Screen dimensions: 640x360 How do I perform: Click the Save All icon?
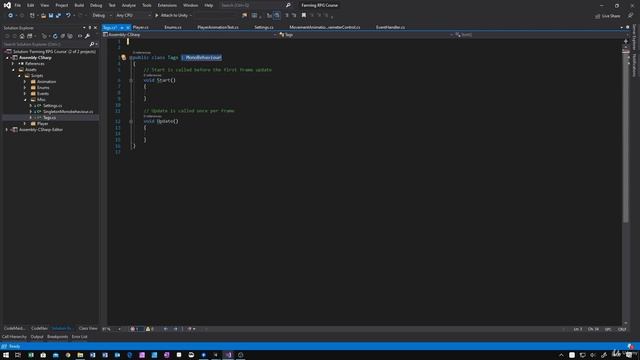[58, 16]
